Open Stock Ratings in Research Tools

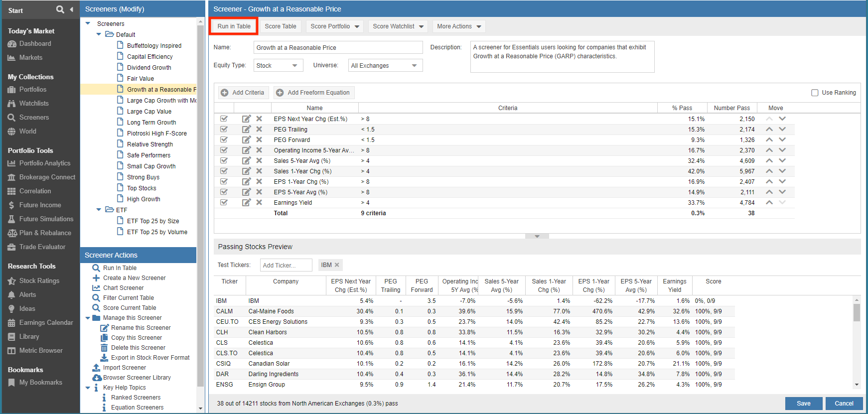coord(39,281)
